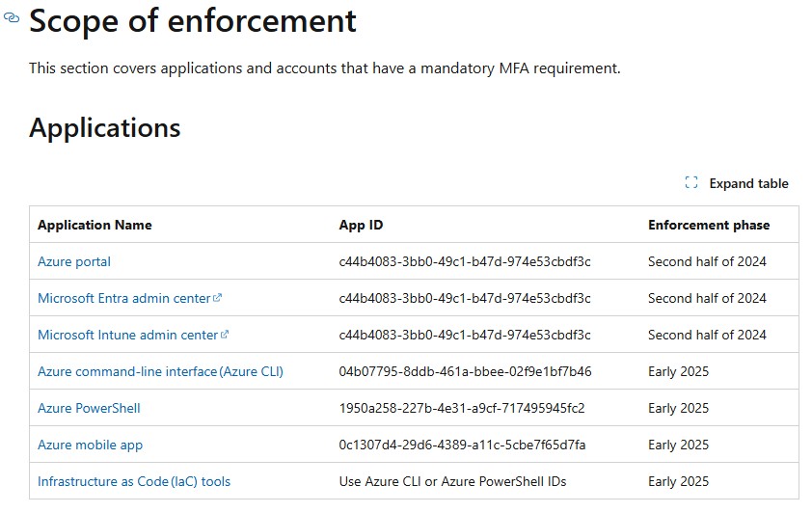Image resolution: width=812 pixels, height=513 pixels.
Task: Select the App ID 04b07795-8ddb-461a-bbee-02f9e1bf7b46
Action: (465, 371)
